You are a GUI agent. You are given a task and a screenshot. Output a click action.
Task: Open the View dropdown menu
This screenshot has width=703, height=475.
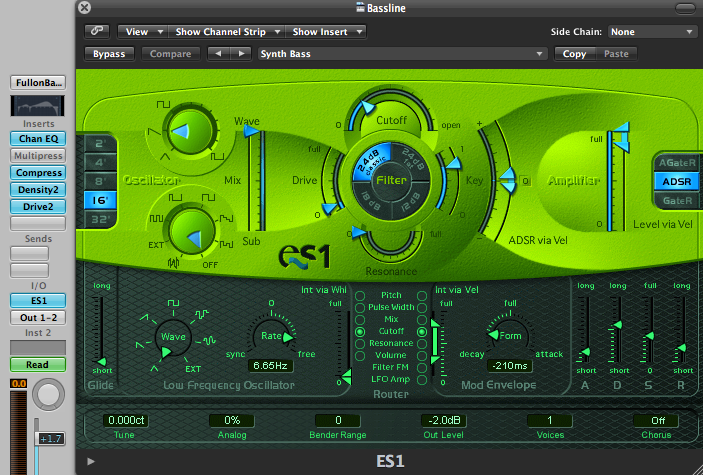tap(143, 32)
